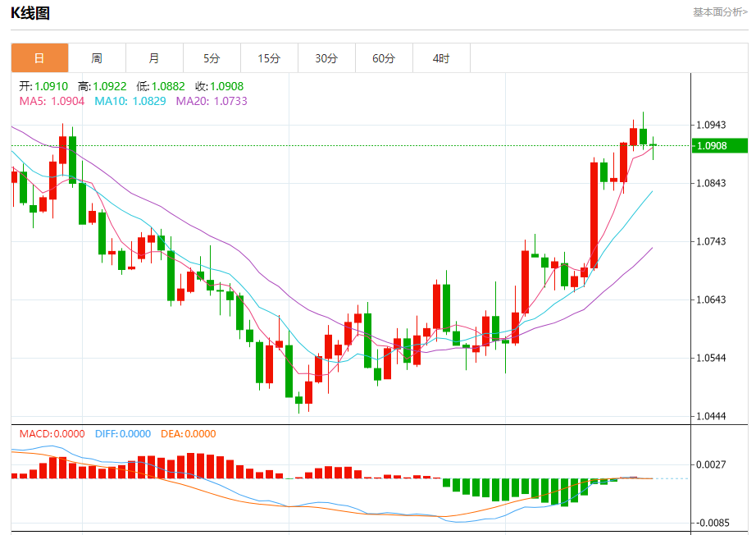Switch to the 周 weekly tab

coord(97,58)
